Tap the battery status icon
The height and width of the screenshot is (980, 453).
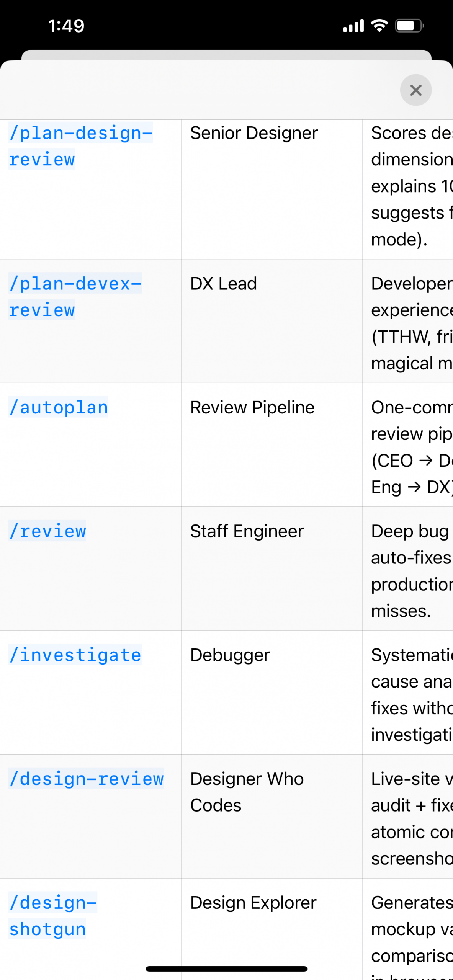point(409,26)
